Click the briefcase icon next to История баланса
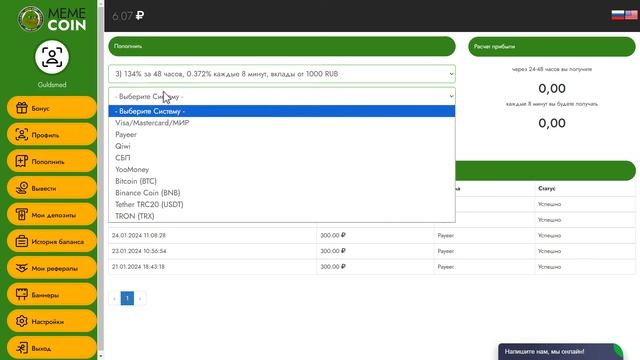This screenshot has width=640, height=360. (22, 241)
